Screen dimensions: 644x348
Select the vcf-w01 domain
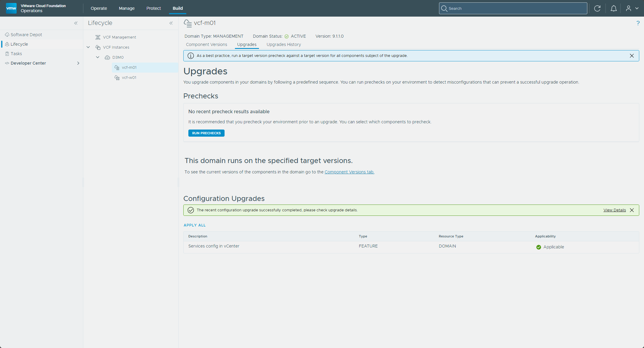click(129, 78)
